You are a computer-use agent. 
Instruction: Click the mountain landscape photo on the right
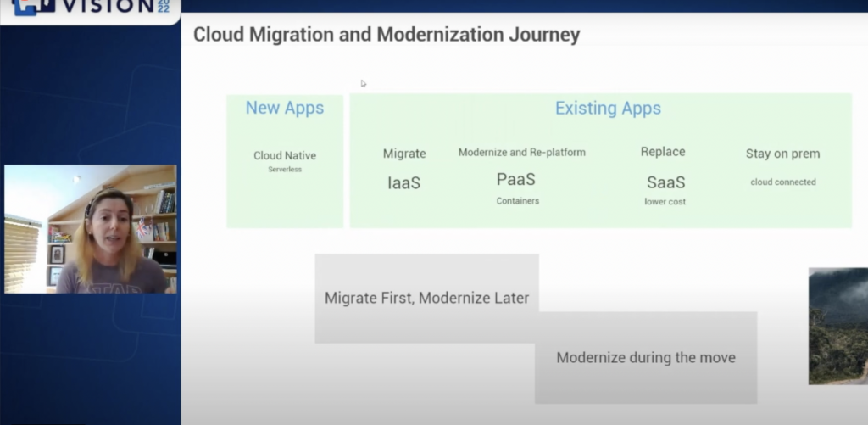coord(837,326)
